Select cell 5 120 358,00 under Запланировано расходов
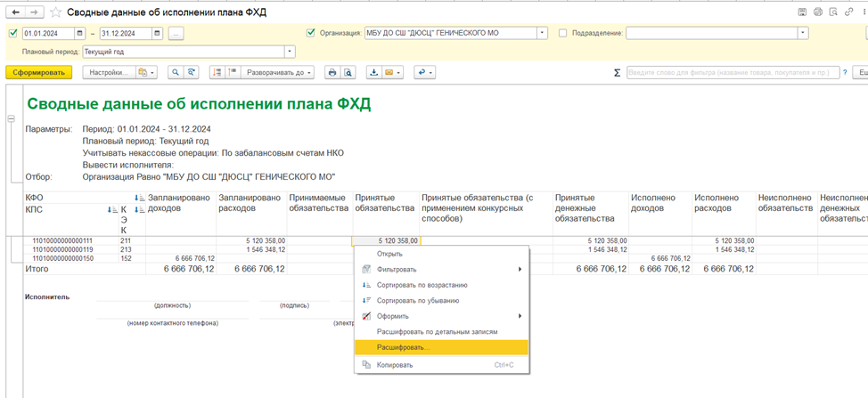 [x=250, y=241]
